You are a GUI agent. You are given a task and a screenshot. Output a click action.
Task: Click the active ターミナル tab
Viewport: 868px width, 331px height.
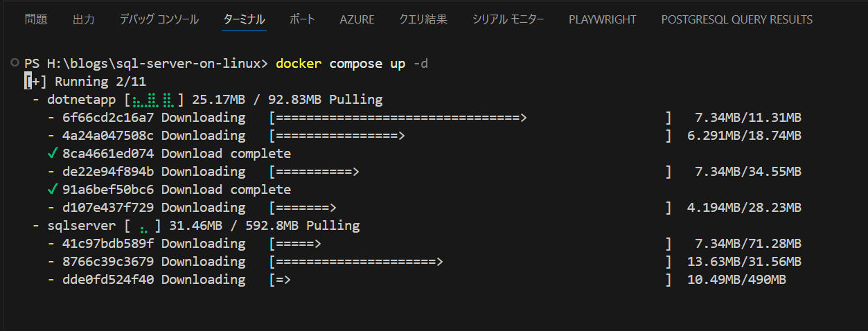pos(244,19)
